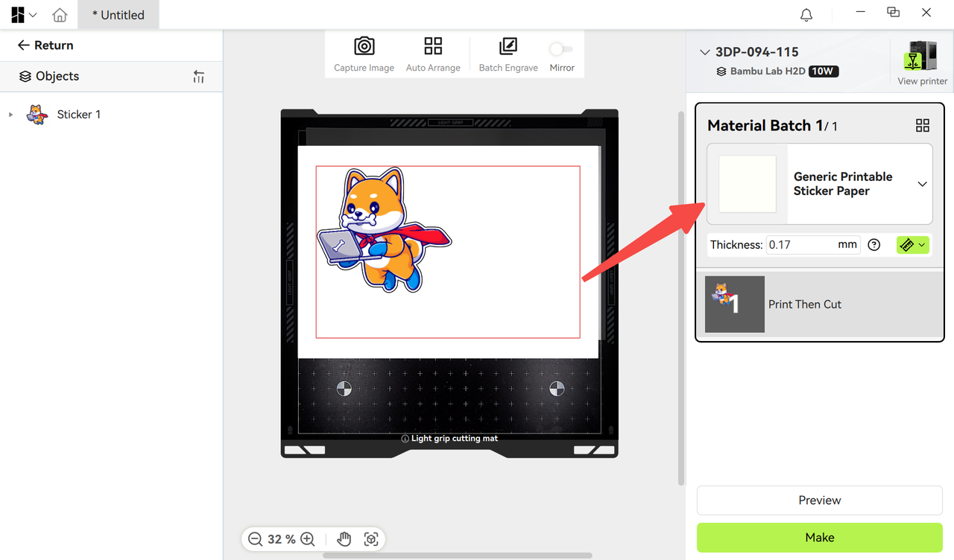Zoom in the canvas with plus icon

(307, 539)
